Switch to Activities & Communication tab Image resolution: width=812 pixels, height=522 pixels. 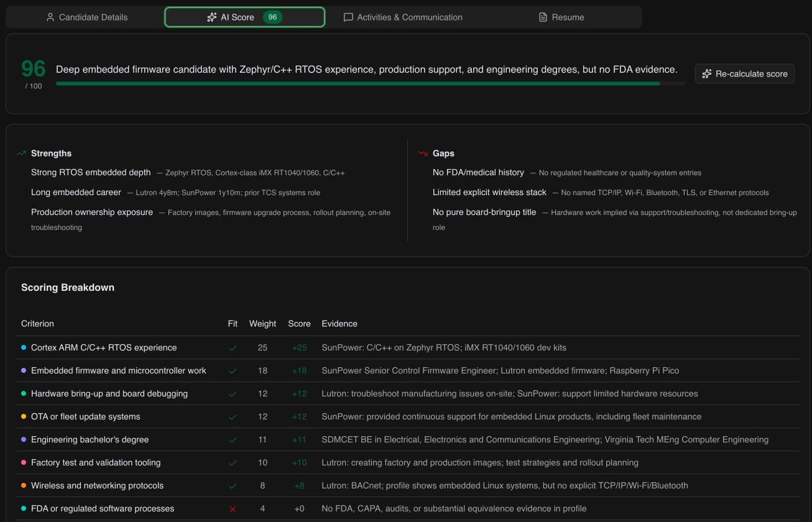click(403, 17)
